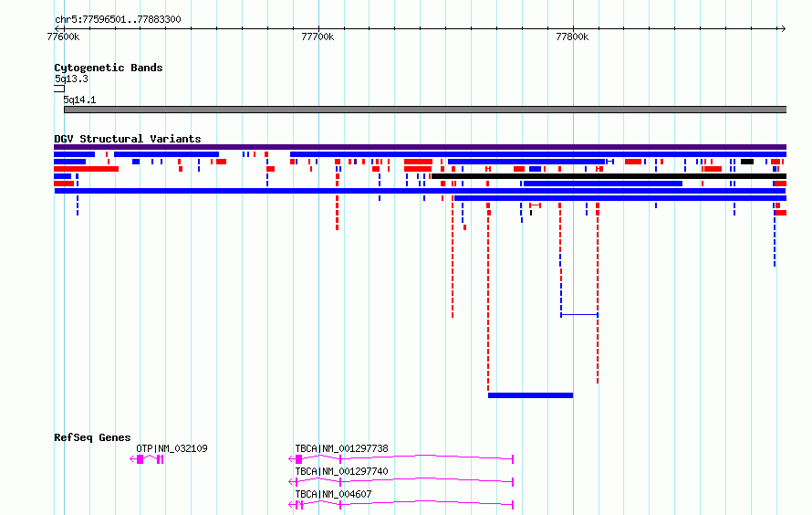Click the OTP gene magenta exon block
The image size is (812, 515).
(140, 459)
